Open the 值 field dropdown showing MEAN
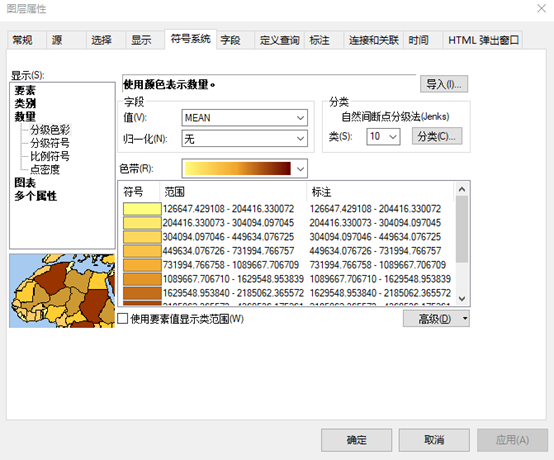 point(244,118)
